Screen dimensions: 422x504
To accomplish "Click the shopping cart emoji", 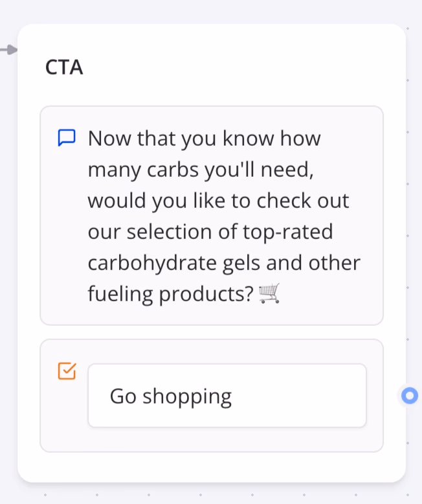I will point(269,294).
